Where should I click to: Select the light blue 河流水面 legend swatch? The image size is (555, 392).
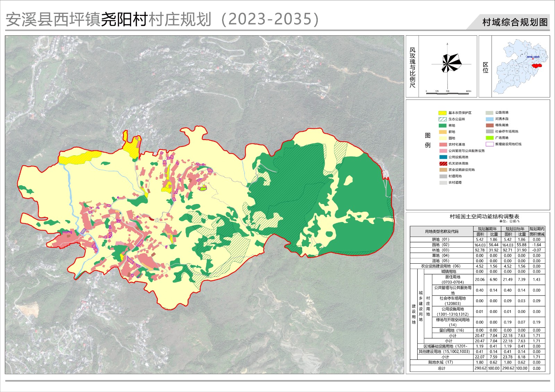489,119
